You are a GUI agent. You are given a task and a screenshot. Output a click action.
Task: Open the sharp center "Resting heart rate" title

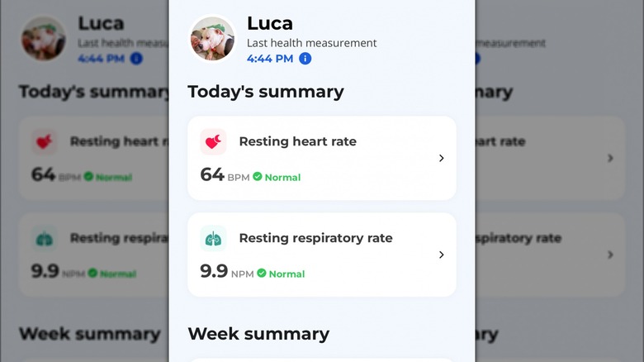tap(297, 141)
